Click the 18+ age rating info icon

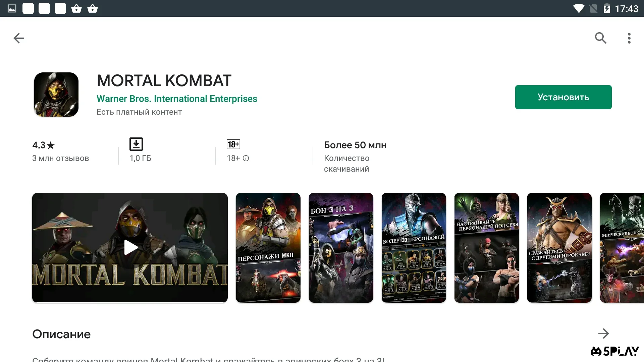(x=246, y=158)
